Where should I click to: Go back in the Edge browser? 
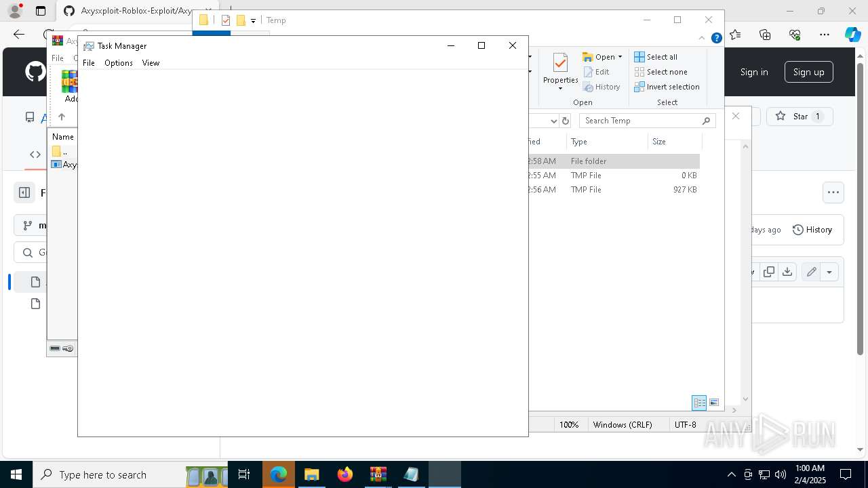pyautogui.click(x=19, y=35)
